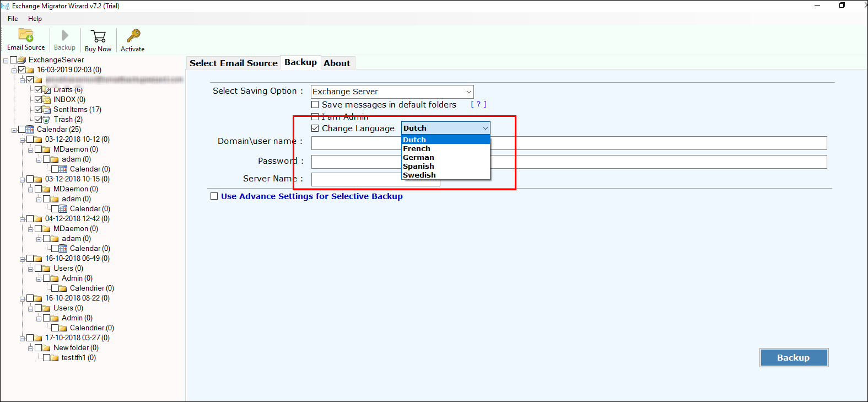Image resolution: width=868 pixels, height=402 pixels.
Task: Click the ExchangeServer root node icon
Action: click(x=22, y=60)
